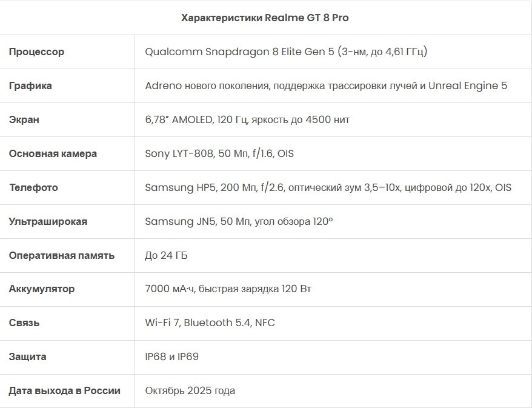Click the Оперативная память label

click(61, 255)
